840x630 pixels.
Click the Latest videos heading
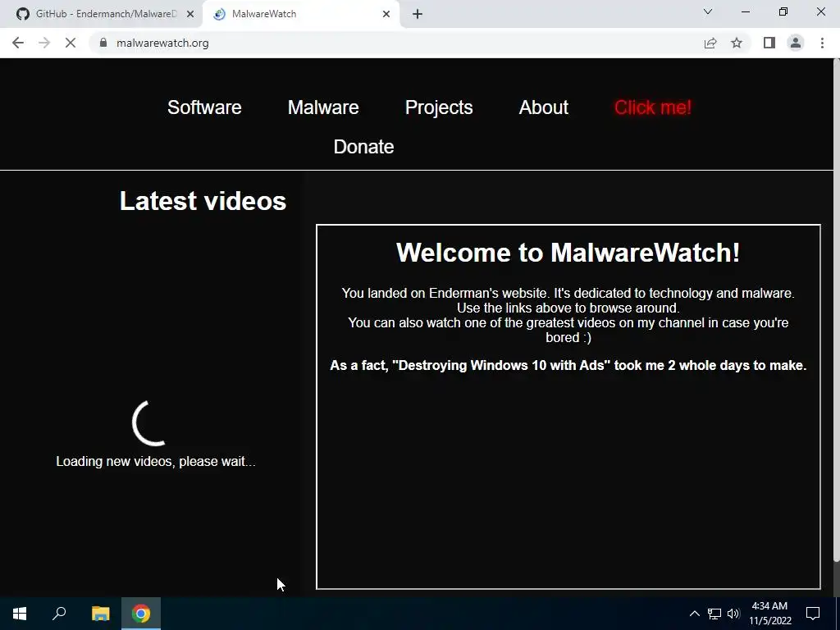[x=203, y=201]
